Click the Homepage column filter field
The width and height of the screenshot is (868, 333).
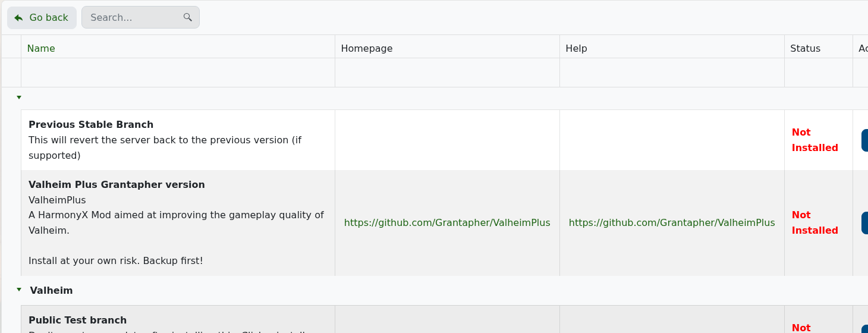pyautogui.click(x=447, y=73)
